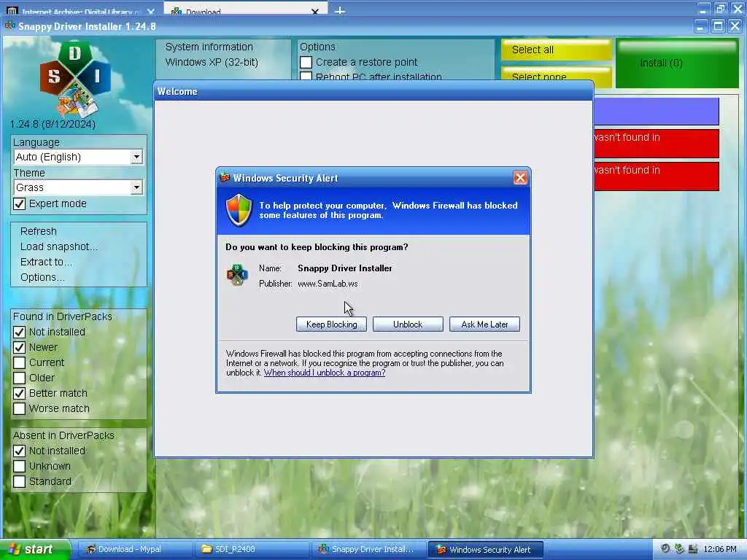
Task: Click the first red "wasn't found in" bar
Action: coord(657,144)
